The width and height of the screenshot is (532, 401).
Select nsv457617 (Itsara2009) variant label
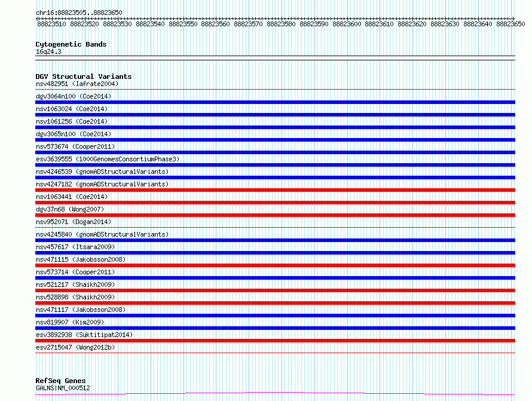[x=75, y=247]
